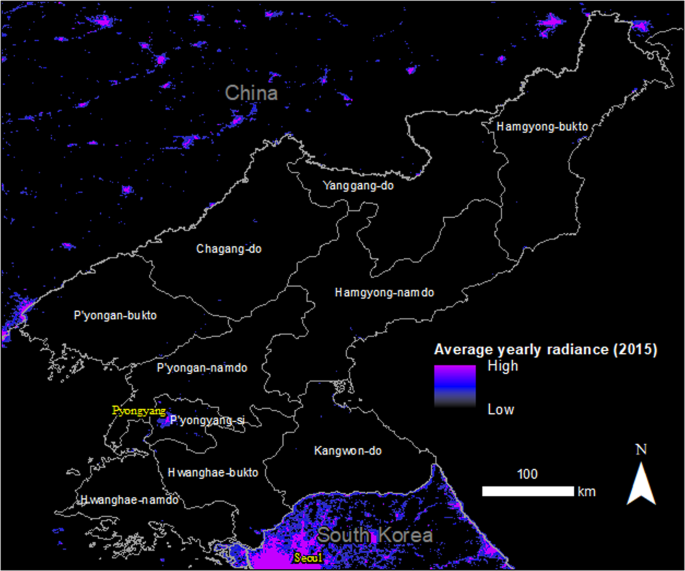
Task: Click the China country label
Action: [251, 93]
